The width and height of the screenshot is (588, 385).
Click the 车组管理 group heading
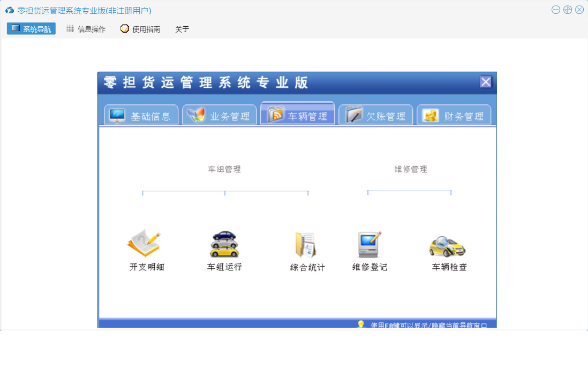(224, 169)
